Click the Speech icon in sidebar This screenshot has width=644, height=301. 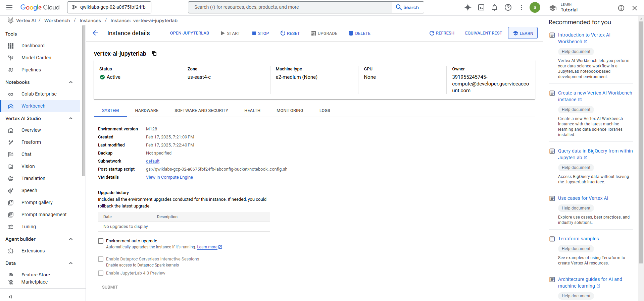(x=11, y=190)
